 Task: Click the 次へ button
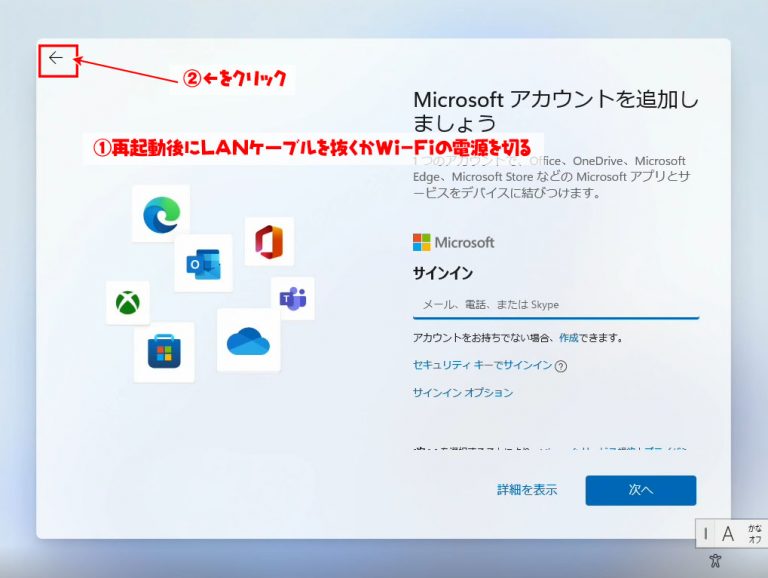tap(641, 490)
